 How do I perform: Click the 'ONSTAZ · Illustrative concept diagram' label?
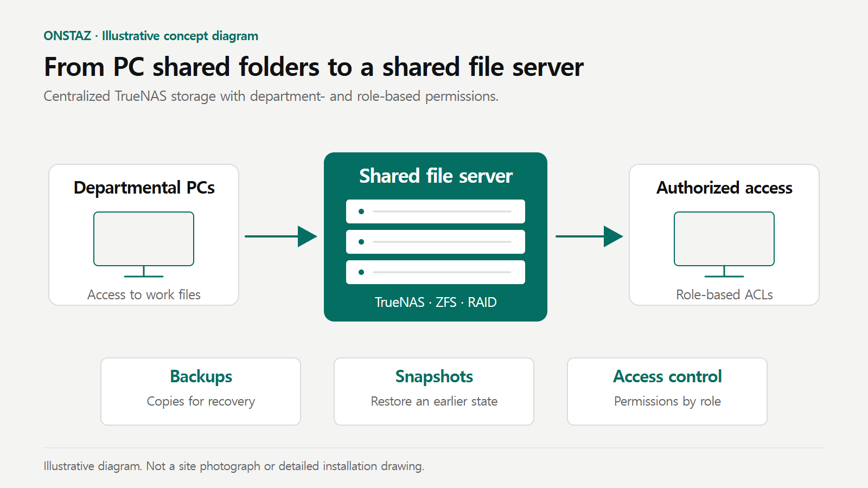(151, 36)
